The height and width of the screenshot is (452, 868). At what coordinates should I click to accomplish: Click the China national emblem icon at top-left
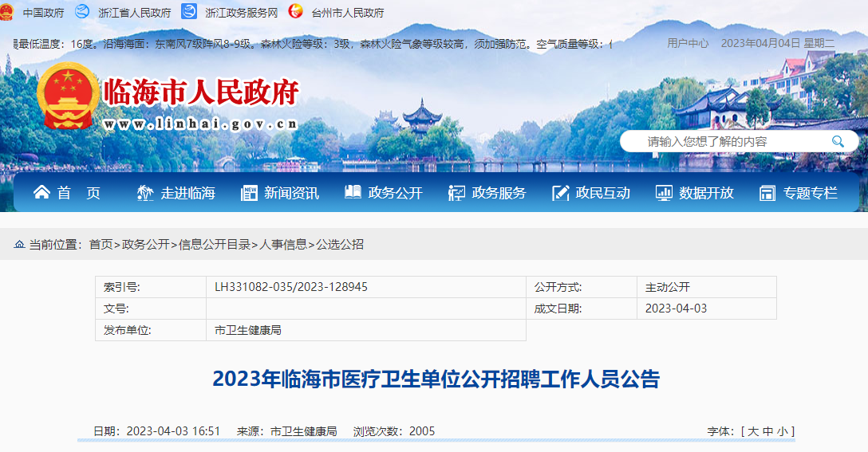(6, 12)
